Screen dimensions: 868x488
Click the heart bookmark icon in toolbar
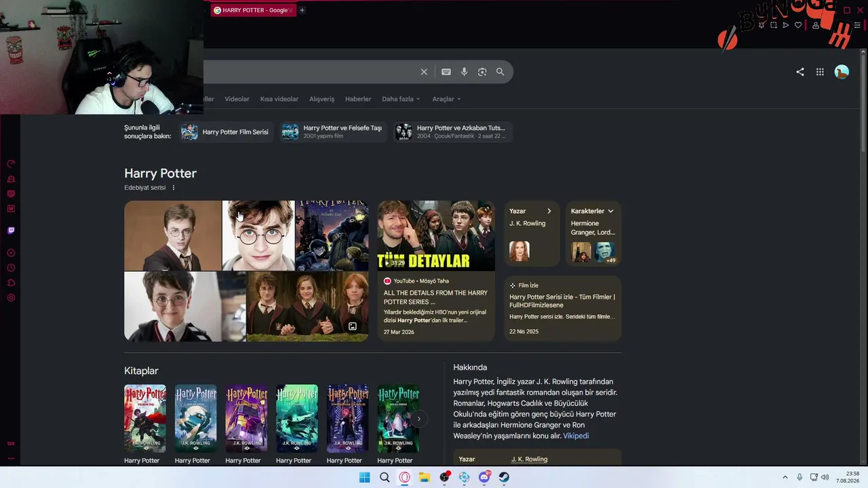[798, 25]
